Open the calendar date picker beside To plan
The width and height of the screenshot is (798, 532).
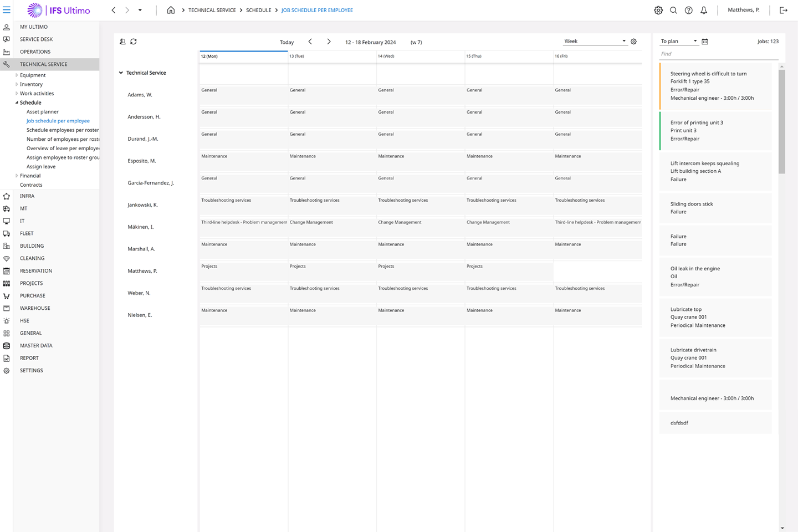(704, 41)
